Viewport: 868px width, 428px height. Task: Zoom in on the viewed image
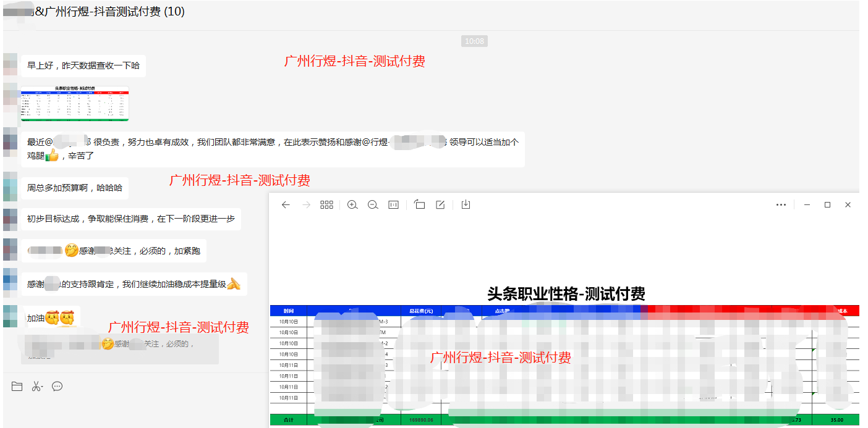click(x=352, y=205)
